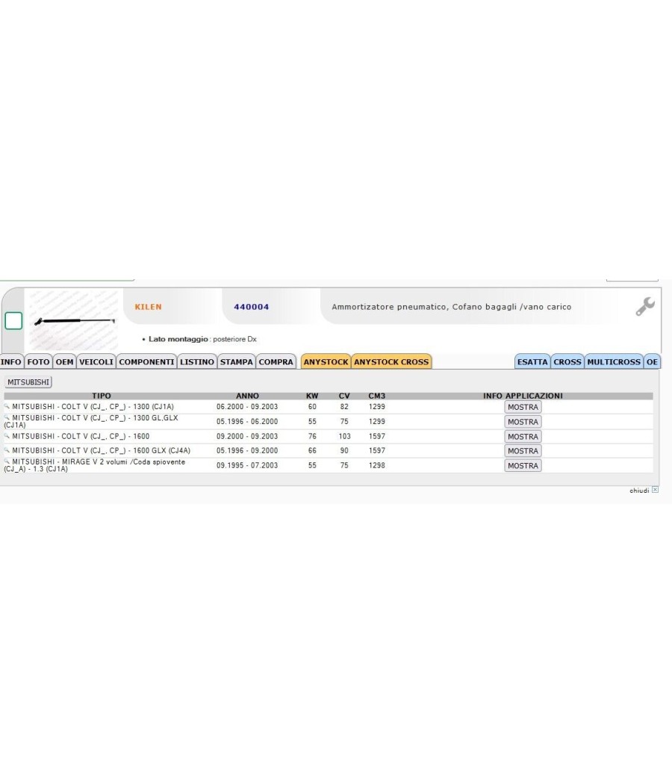Image resolution: width=672 pixels, height=784 pixels.
Task: Switch to the MULTICROSS tab
Action: point(614,361)
